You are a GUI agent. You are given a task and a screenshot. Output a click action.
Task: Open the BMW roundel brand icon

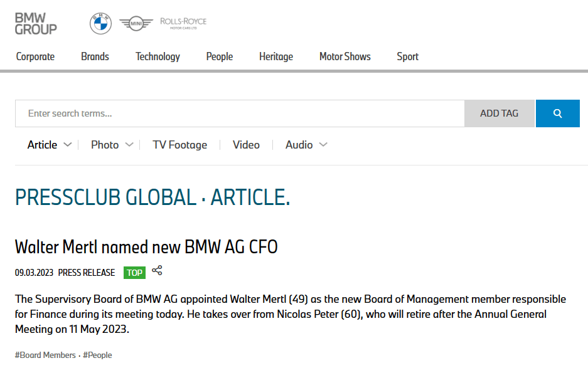tap(100, 24)
